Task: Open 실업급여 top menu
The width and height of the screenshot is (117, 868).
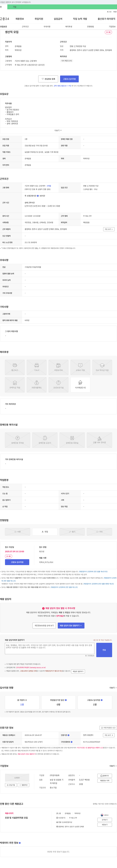Action: [x=58, y=19]
